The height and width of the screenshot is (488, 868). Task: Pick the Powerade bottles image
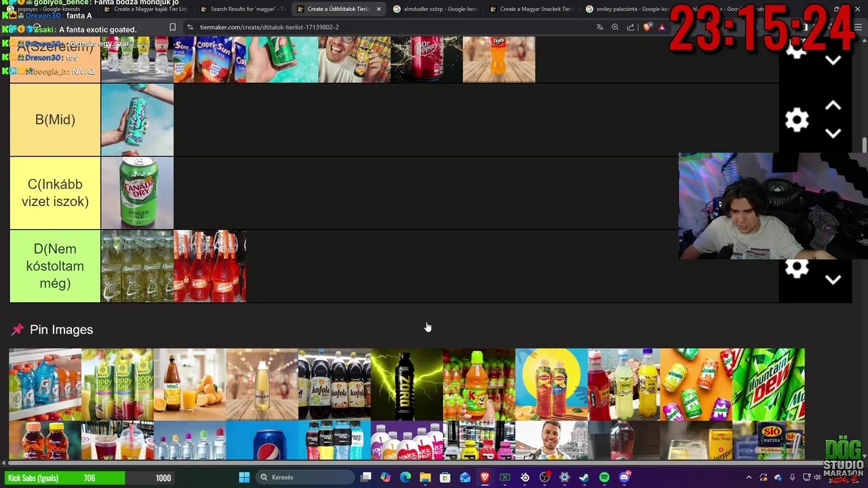[334, 441]
